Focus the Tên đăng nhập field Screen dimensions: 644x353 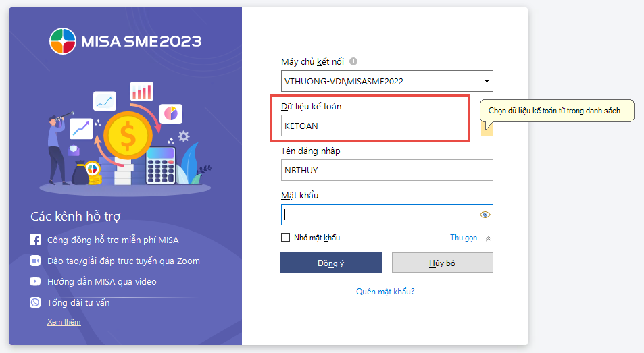click(x=387, y=170)
